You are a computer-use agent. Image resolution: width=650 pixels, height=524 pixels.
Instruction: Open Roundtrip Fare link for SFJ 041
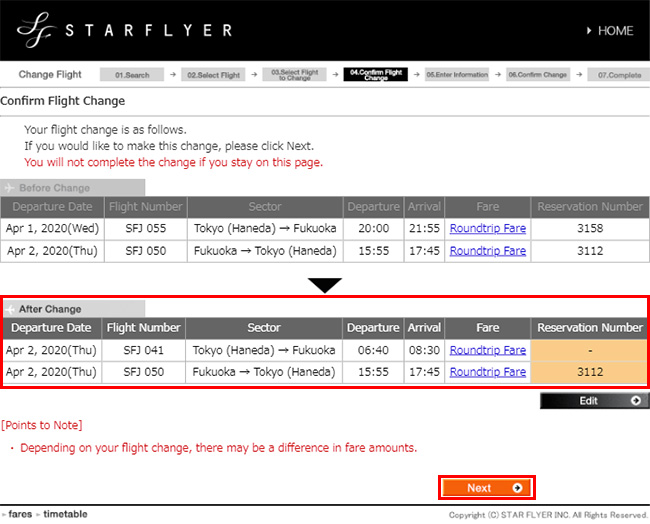click(487, 350)
